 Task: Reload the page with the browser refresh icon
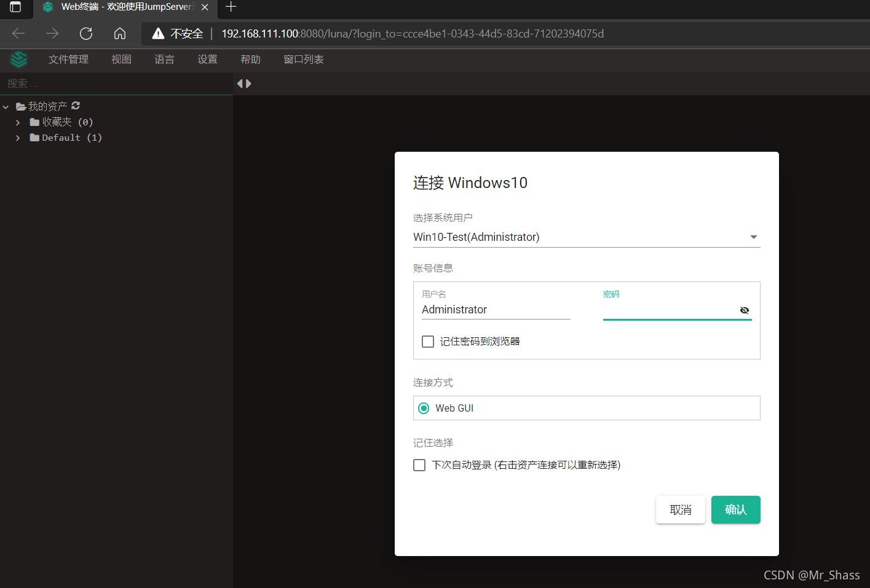[x=85, y=33]
